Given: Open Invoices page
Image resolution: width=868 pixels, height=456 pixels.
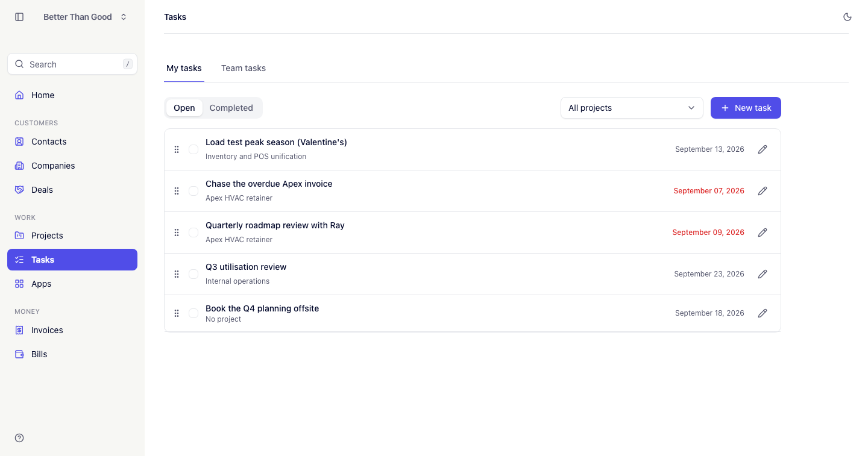Looking at the screenshot, I should pyautogui.click(x=72, y=330).
